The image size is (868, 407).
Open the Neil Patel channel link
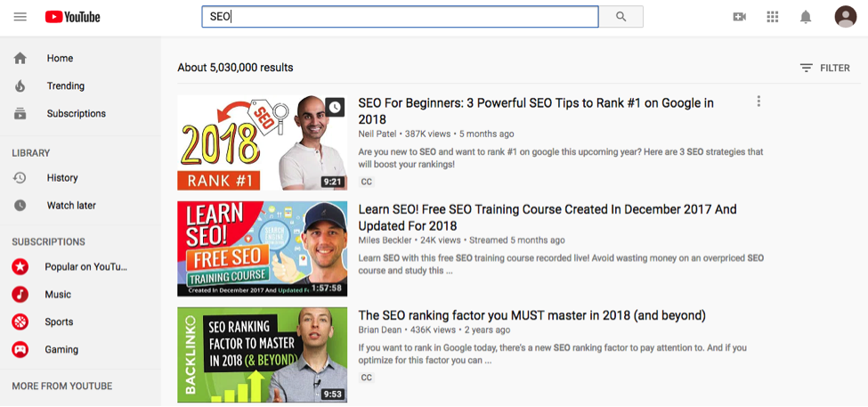point(377,134)
